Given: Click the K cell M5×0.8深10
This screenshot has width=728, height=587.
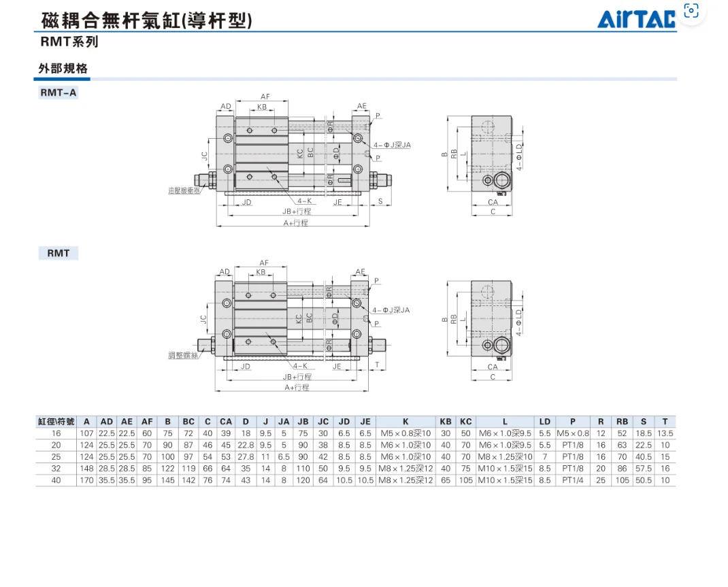Looking at the screenshot, I should click(406, 433).
